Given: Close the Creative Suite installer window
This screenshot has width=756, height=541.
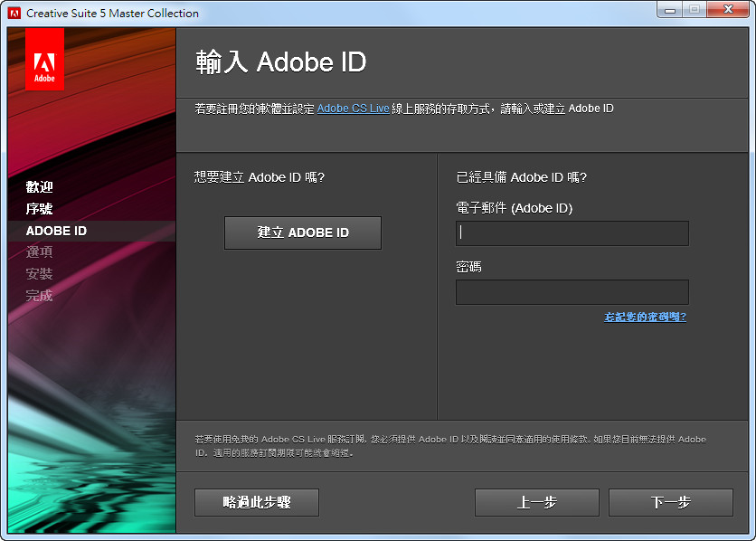Looking at the screenshot, I should [728, 10].
